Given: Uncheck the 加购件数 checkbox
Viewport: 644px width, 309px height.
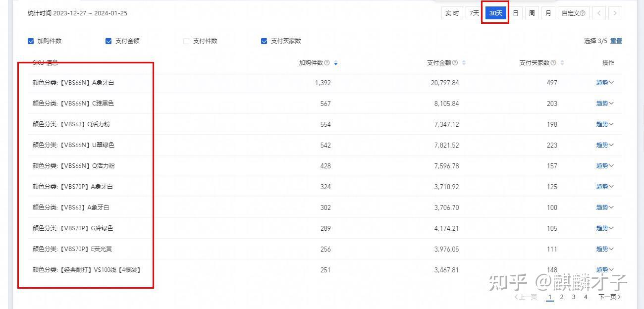Looking at the screenshot, I should tap(31, 41).
